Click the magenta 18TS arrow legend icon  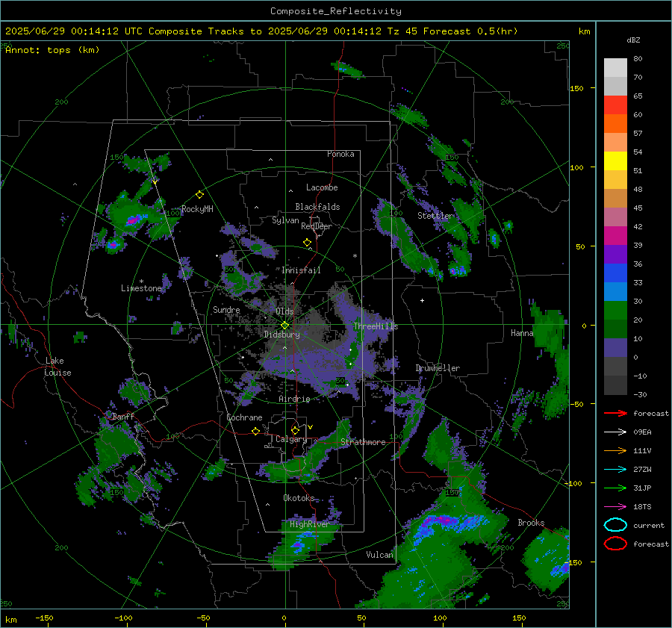coord(615,507)
